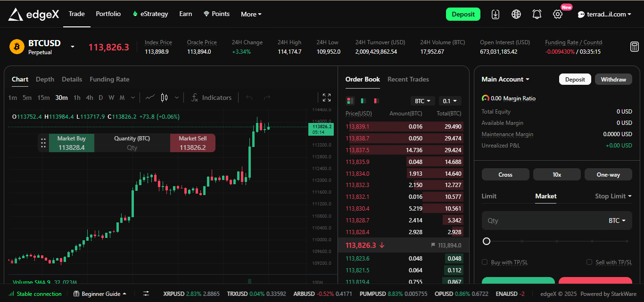Enable Buy with TP/SL checkbox

coord(485,262)
